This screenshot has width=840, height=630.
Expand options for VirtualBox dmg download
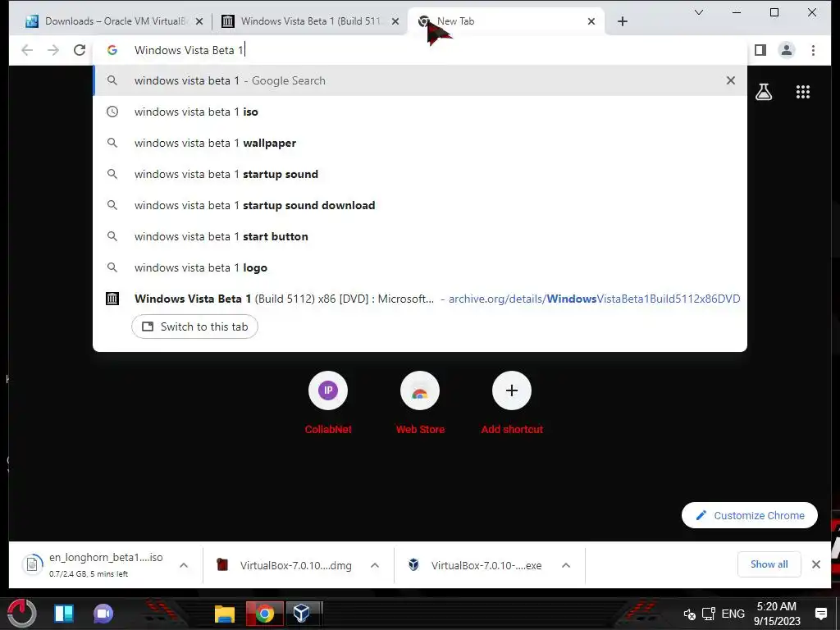[375, 565]
